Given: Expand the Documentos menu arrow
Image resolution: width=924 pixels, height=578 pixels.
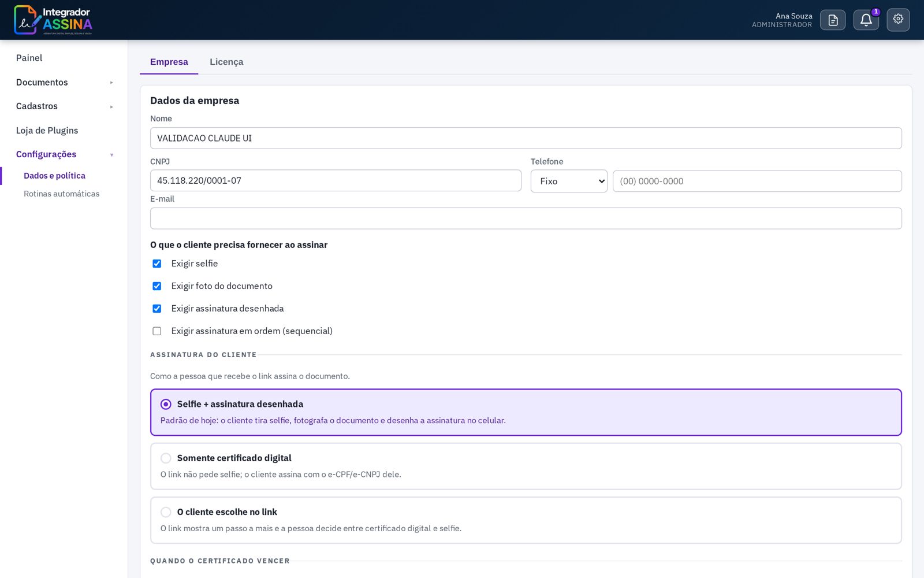Looking at the screenshot, I should coord(111,83).
